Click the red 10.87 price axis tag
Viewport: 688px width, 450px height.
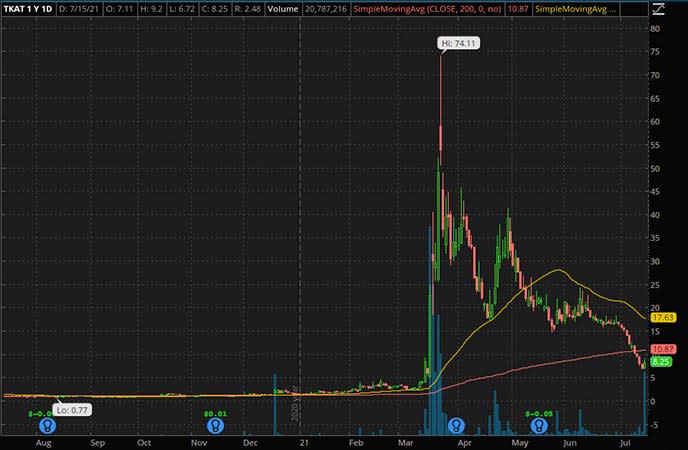(662, 349)
